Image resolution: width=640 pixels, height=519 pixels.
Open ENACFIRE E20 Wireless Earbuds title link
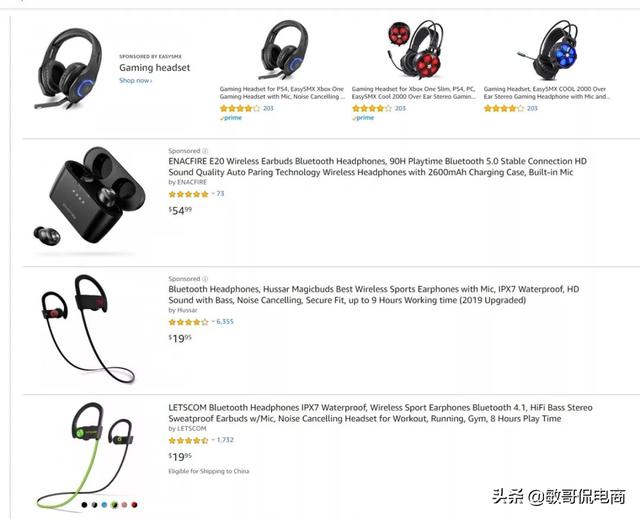click(378, 166)
